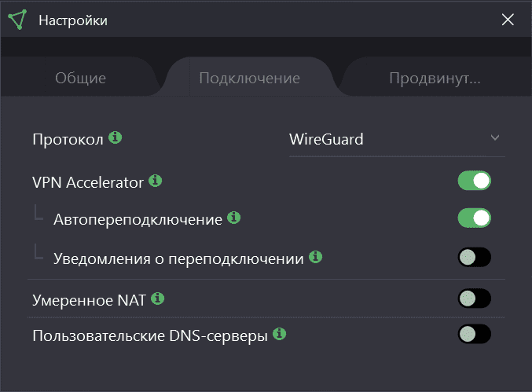This screenshot has height=392, width=532.
Task: Close the Настройки window
Action: [508, 20]
